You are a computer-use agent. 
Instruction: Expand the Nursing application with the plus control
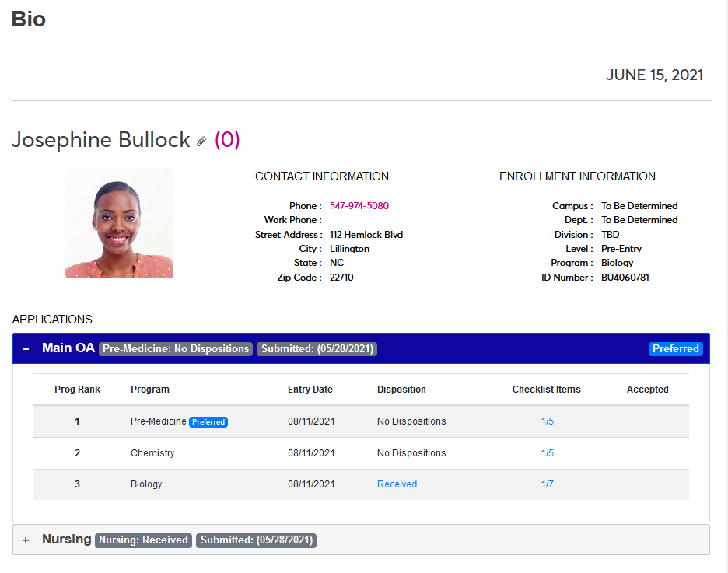[25, 539]
